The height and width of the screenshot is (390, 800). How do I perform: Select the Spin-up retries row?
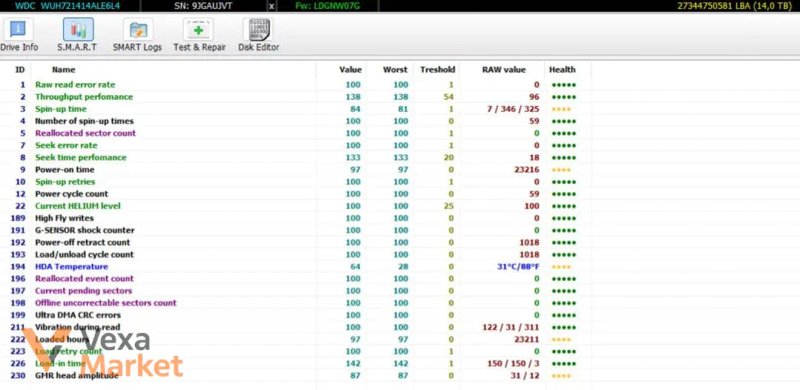point(65,182)
